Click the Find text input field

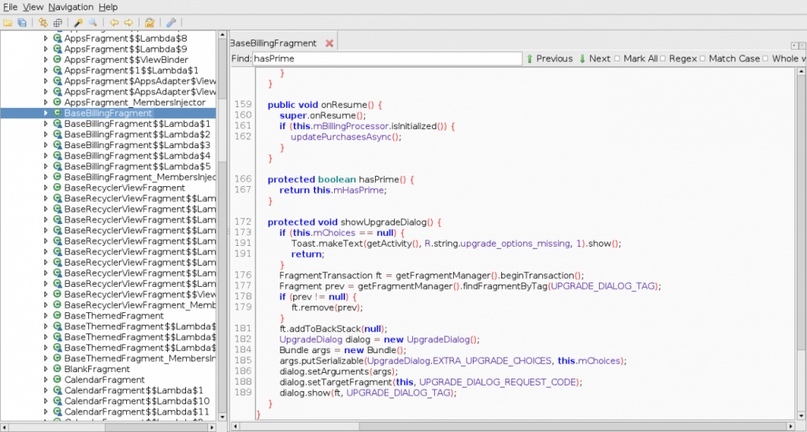pos(386,59)
